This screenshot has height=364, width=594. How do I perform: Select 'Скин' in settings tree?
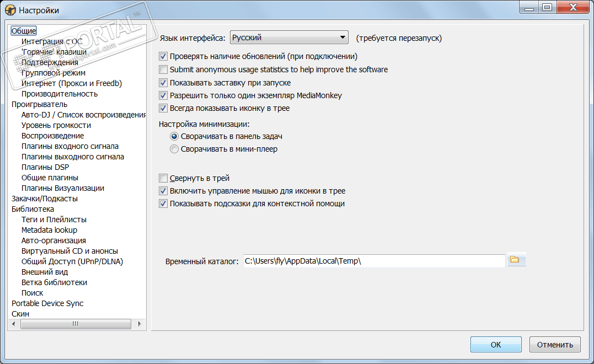(x=20, y=314)
